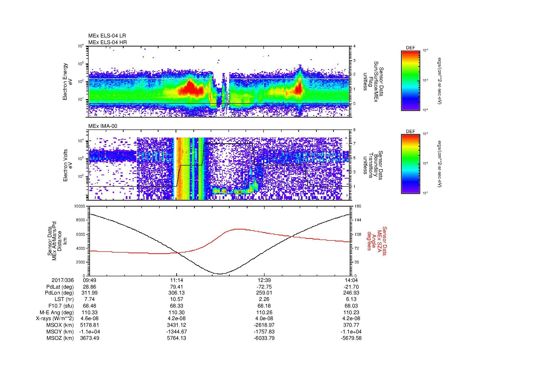Click MSOZ value 3673.49
This screenshot has width=555, height=392.
click(x=89, y=338)
